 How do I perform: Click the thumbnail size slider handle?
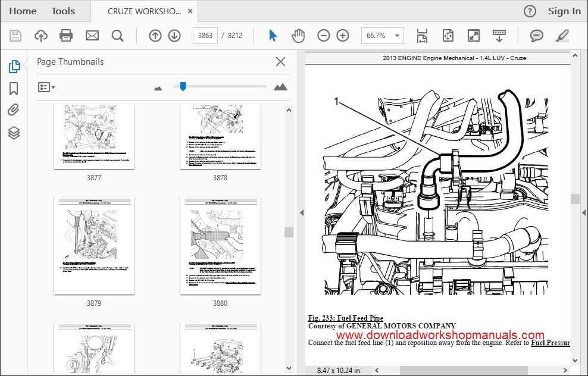(x=183, y=87)
